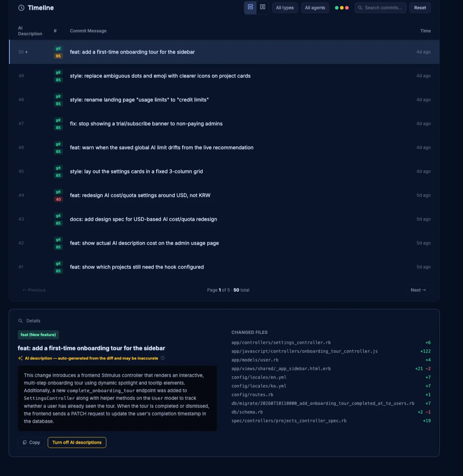Select commit replacing ambiguous dots and emoji
The image size is (463, 476).
[224, 76]
